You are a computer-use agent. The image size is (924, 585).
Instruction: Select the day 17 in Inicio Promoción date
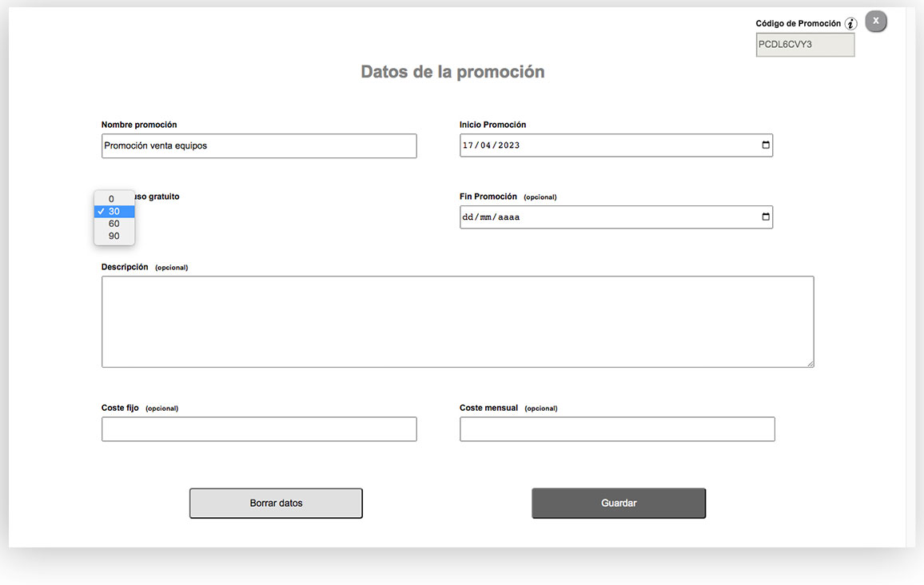469,145
